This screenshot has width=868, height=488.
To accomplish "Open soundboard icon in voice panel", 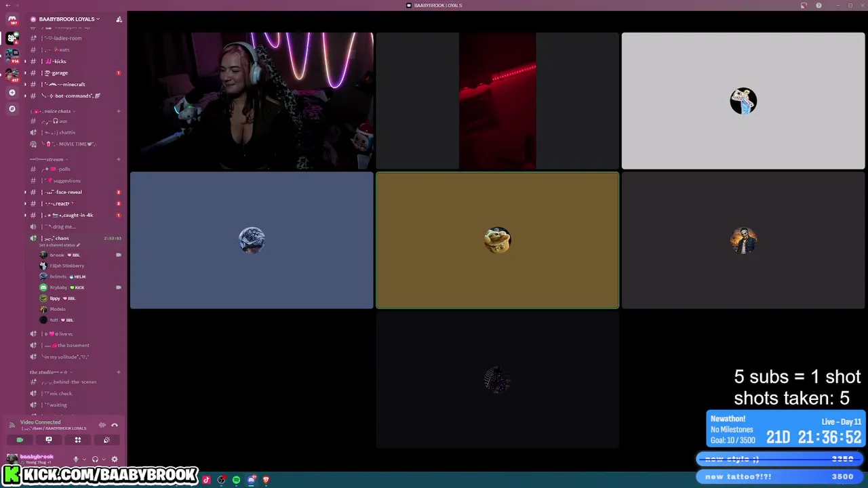I will (106, 440).
